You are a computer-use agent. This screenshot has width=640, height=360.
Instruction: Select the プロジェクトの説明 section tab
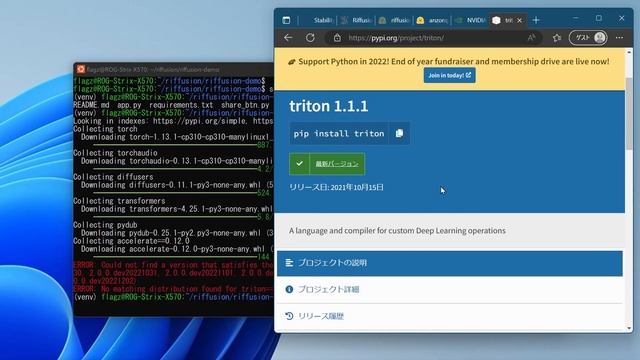pyautogui.click(x=450, y=263)
